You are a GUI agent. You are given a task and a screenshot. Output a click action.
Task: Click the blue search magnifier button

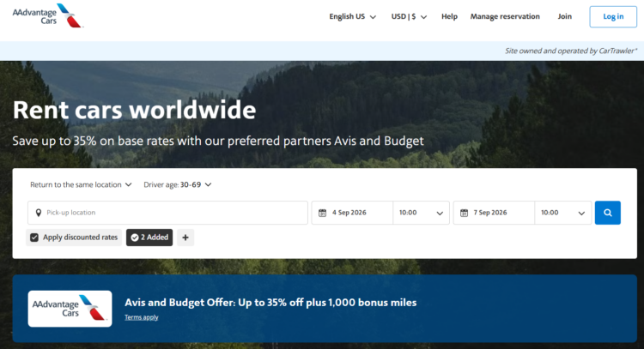(607, 213)
